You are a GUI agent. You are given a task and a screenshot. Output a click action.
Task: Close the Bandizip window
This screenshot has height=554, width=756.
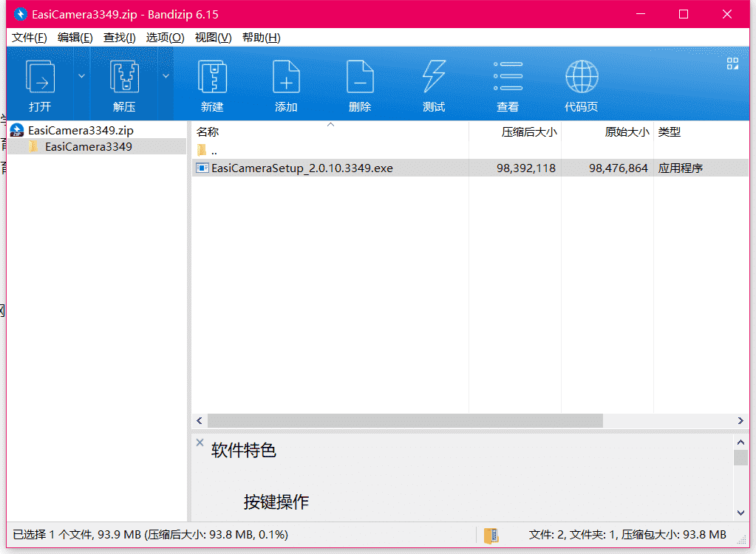click(x=727, y=14)
